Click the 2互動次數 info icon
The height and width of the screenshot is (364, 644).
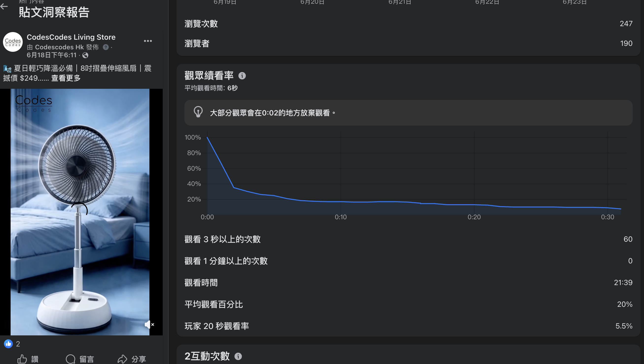click(238, 356)
